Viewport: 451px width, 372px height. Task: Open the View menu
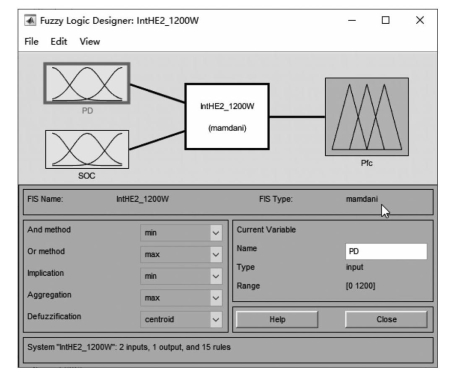pyautogui.click(x=90, y=42)
